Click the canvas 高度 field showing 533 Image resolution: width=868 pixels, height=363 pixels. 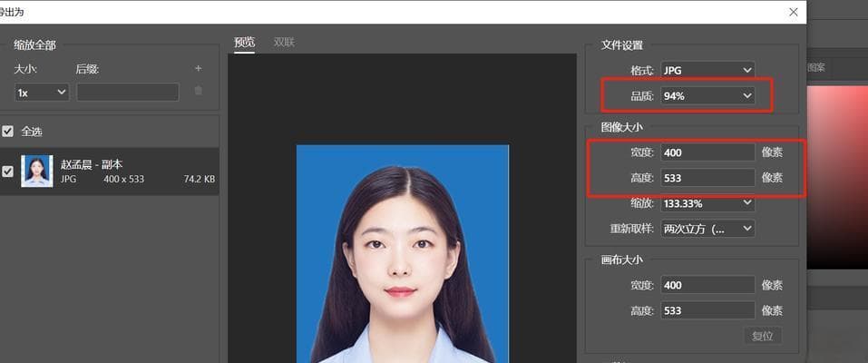point(708,310)
